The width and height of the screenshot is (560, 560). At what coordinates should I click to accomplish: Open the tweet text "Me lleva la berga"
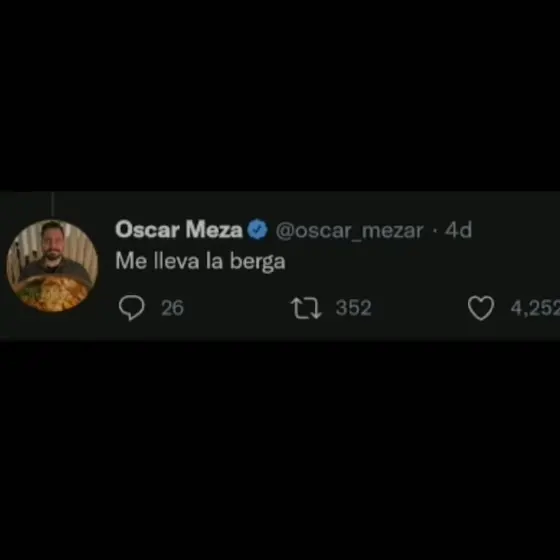click(x=200, y=261)
